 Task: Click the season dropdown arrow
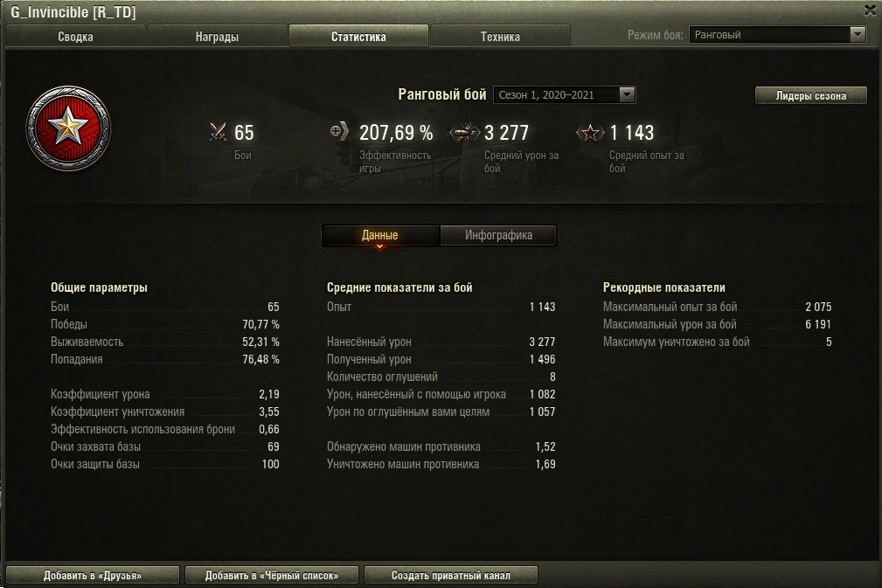click(627, 95)
